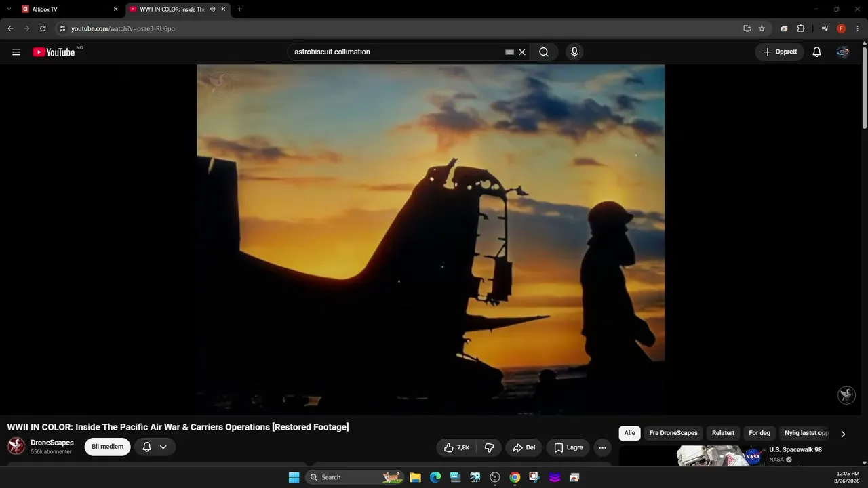The image size is (868, 488).
Task: Select the For deg filter chip
Action: click(759, 433)
